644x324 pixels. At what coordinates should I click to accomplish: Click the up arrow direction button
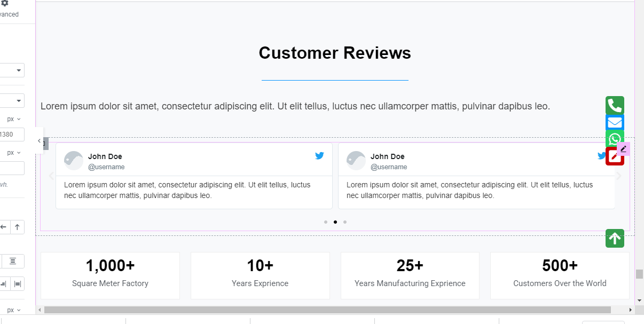point(17,227)
